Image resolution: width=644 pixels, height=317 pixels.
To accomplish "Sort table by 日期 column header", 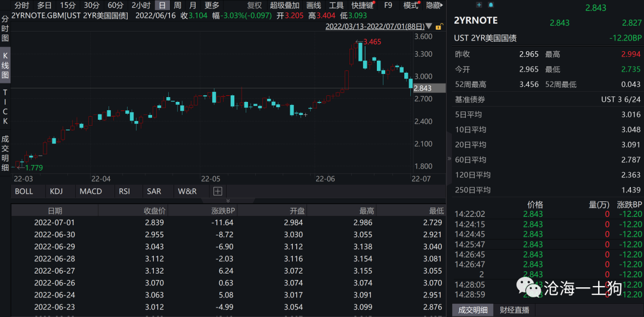I will click(55, 211).
